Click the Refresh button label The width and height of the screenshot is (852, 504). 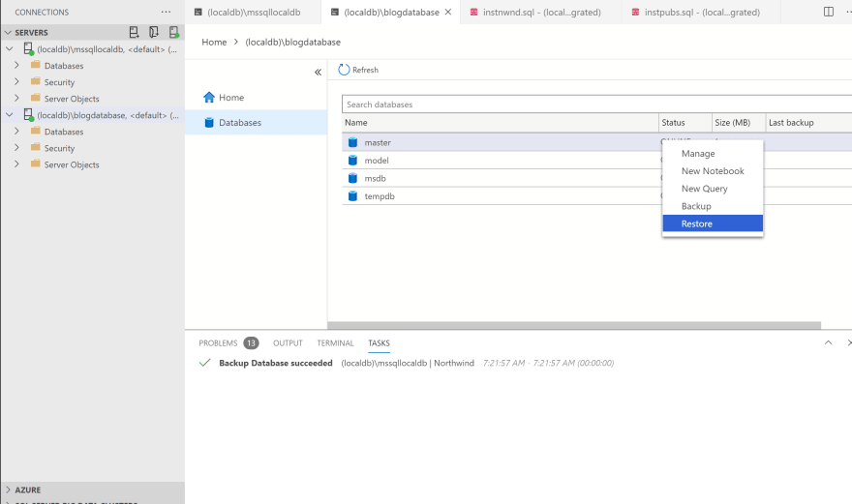click(x=365, y=70)
